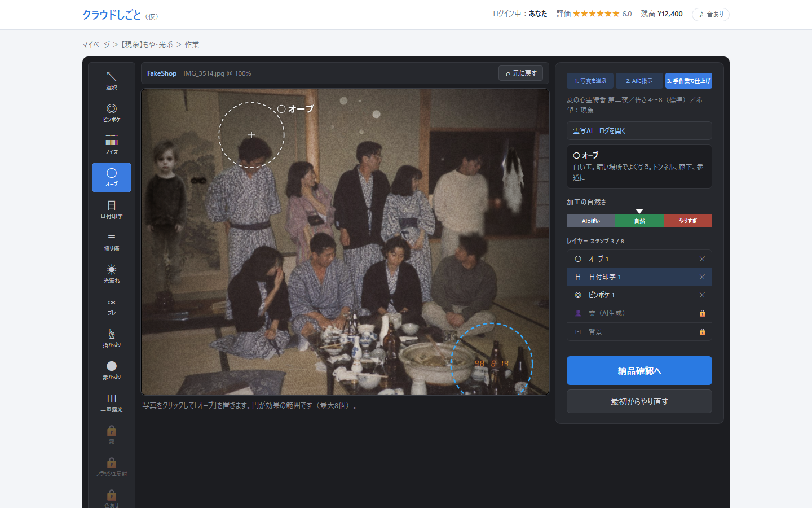Click the locked フラッシュ反射 tool
This screenshot has width=812, height=508.
(x=112, y=467)
